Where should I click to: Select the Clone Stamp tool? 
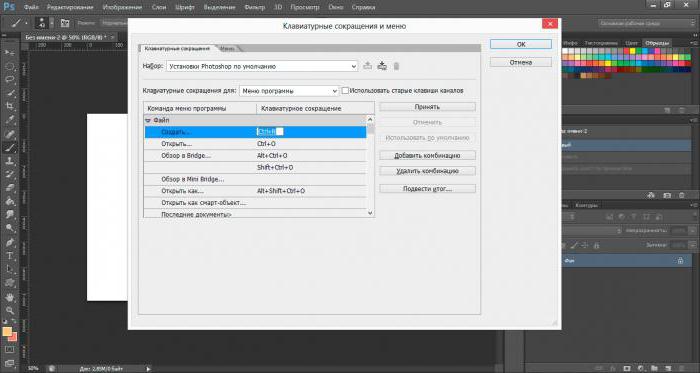(9, 161)
